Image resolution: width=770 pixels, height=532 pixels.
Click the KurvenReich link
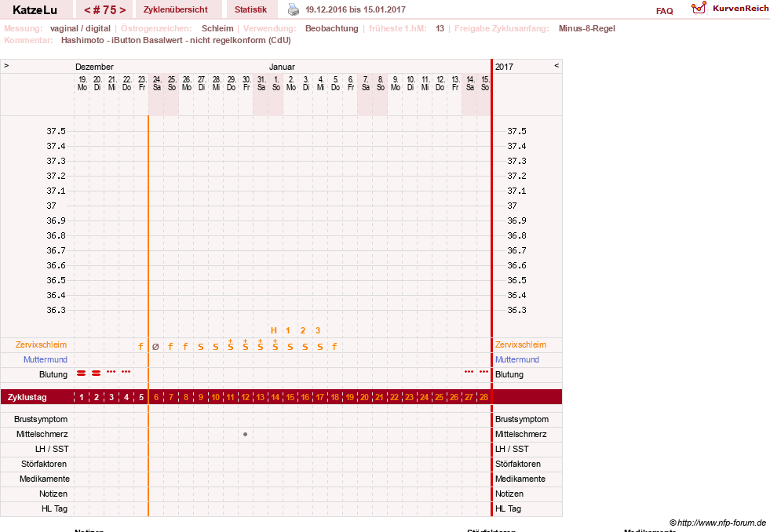[740, 9]
